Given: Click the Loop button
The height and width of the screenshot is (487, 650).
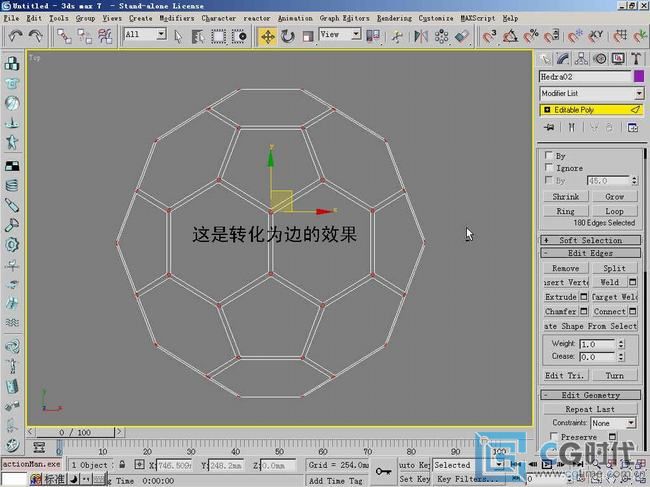Looking at the screenshot, I should coord(614,211).
